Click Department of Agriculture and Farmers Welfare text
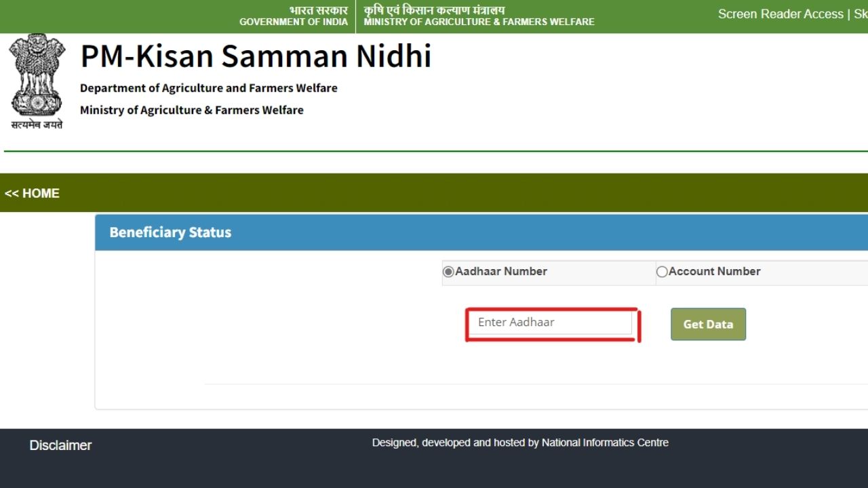Viewport: 868px width, 488px height. [209, 88]
